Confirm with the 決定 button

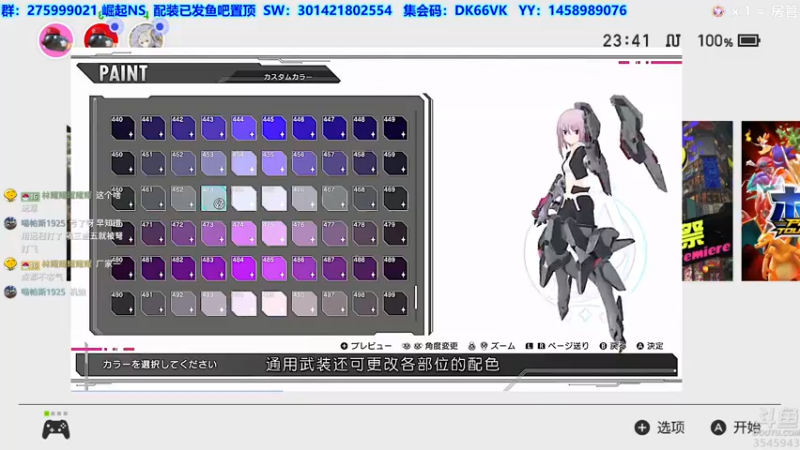tap(650, 346)
